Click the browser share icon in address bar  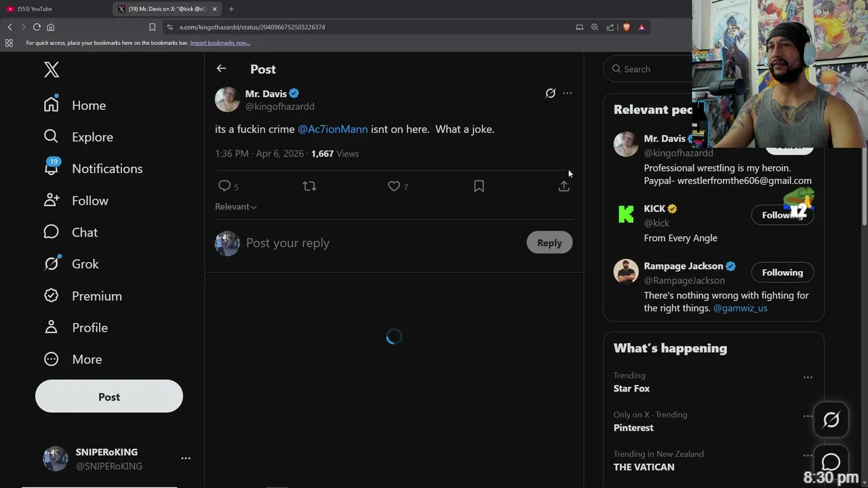tap(610, 27)
